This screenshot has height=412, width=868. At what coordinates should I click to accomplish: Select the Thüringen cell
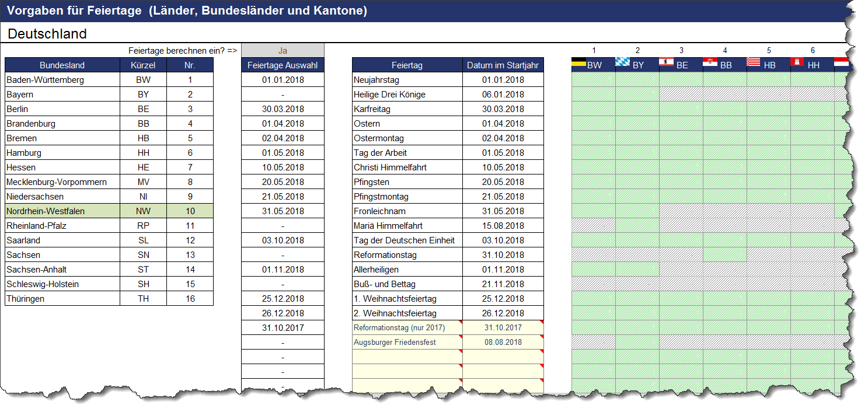62,298
